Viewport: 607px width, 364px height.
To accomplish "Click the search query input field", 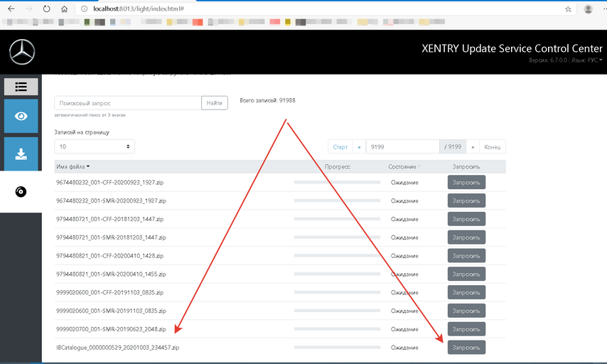I will [128, 103].
